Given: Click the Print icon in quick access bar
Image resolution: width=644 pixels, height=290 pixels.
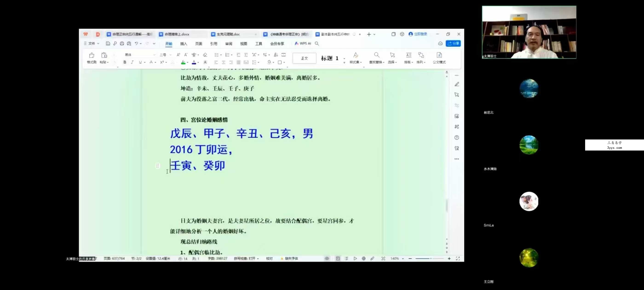Looking at the screenshot, I should click(122, 43).
